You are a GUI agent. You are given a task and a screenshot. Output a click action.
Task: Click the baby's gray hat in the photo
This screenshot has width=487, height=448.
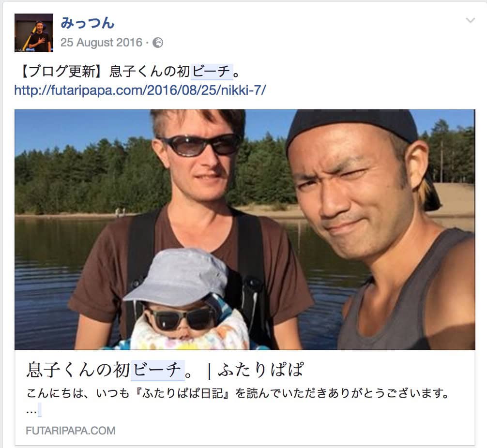click(x=180, y=276)
